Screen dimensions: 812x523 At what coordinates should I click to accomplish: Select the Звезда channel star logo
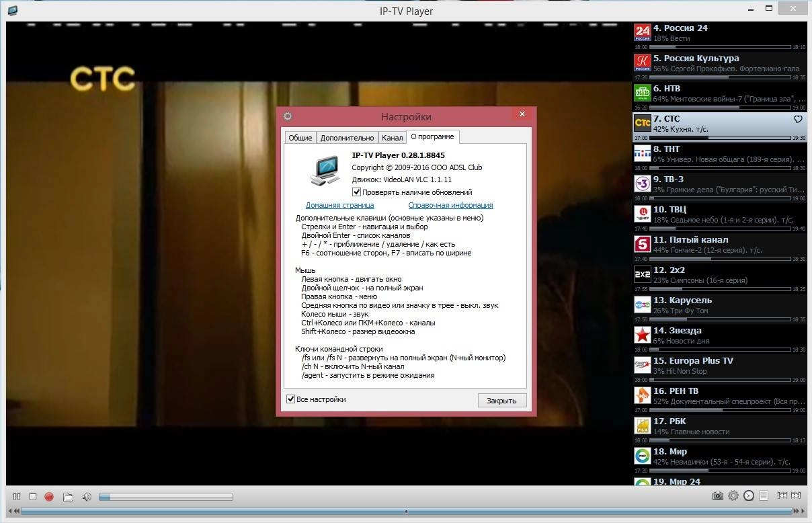tap(643, 335)
